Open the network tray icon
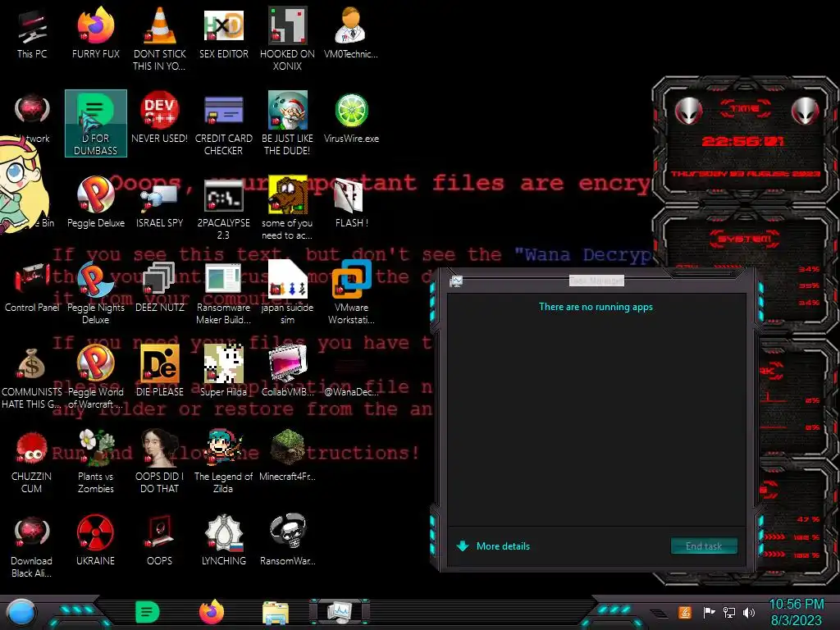 729,612
